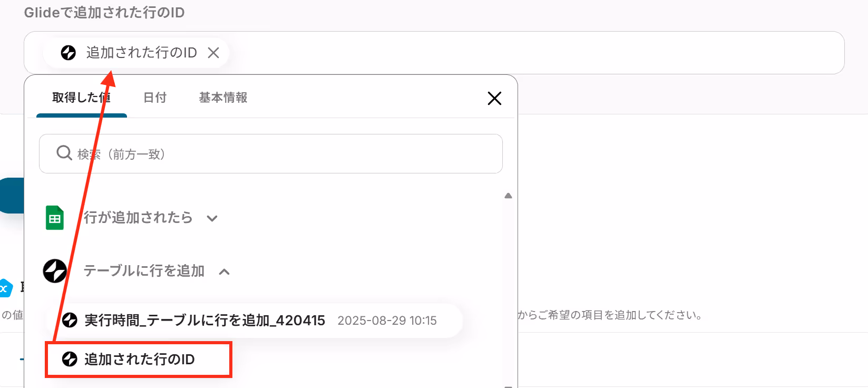Select the 取得した値 tab
The image size is (868, 388).
click(81, 98)
